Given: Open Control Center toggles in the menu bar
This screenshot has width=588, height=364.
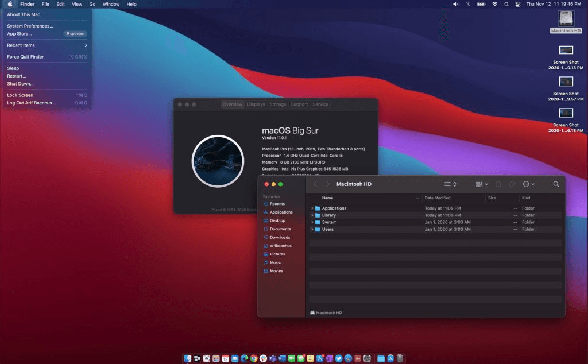Looking at the screenshot, I should (517, 4).
